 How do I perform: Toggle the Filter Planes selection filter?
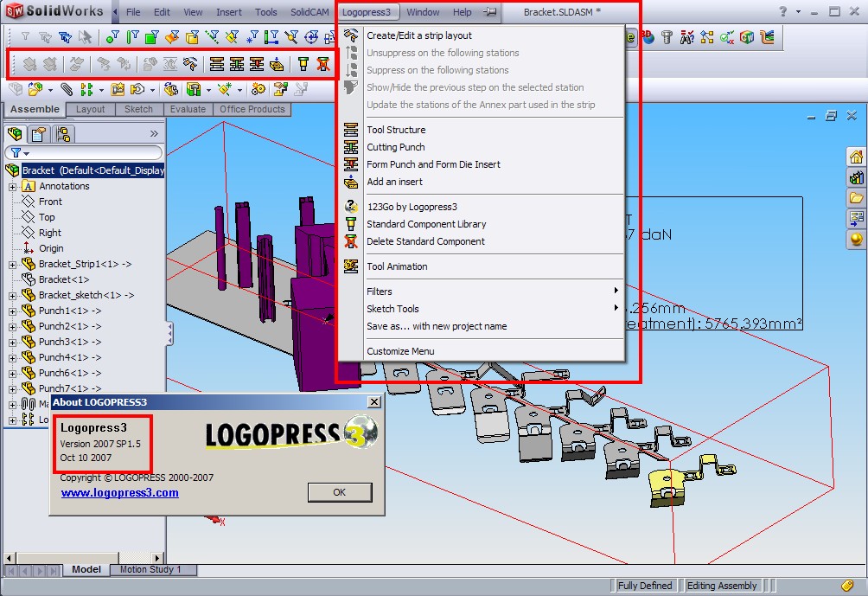point(232,37)
